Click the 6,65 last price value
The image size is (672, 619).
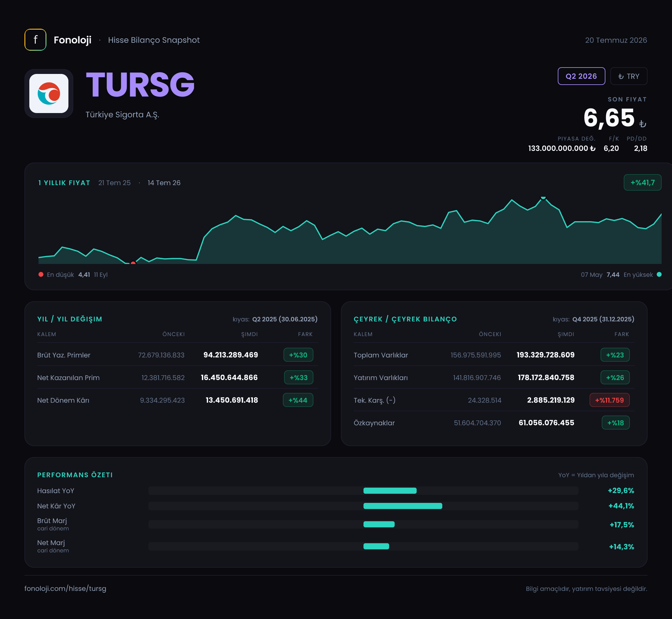(609, 118)
